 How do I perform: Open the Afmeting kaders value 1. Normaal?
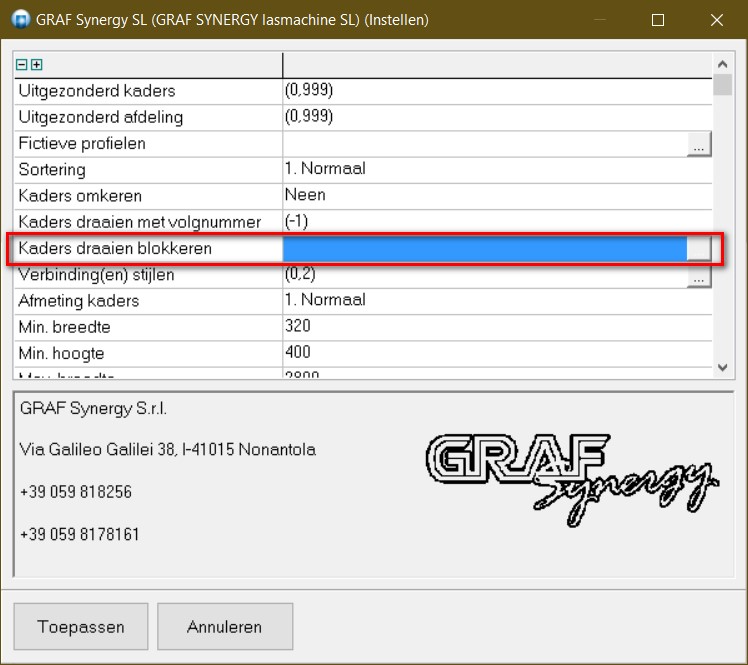click(497, 301)
